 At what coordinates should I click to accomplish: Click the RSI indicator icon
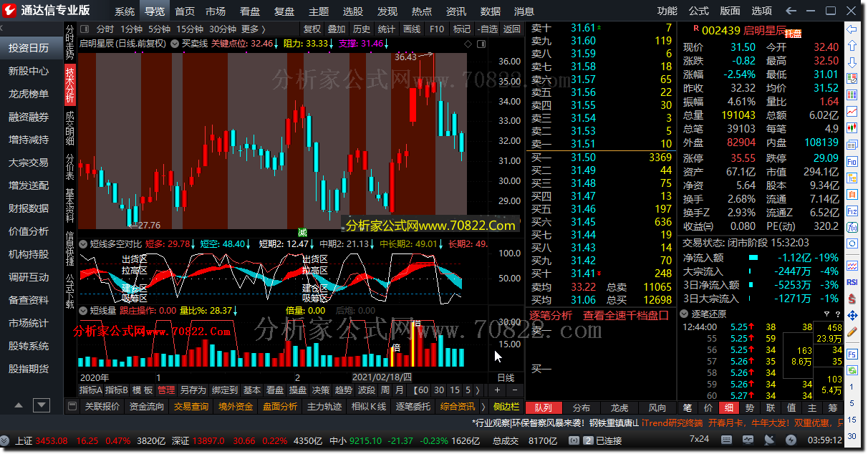click(852, 282)
